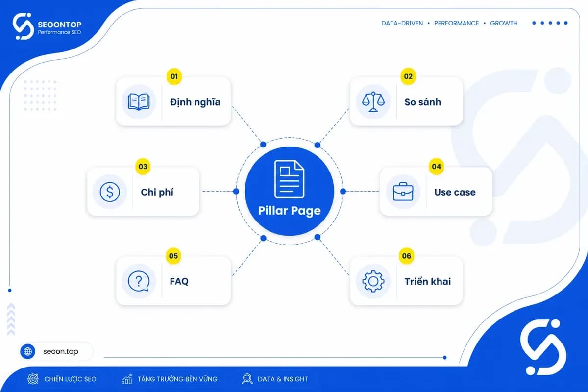Click the balance scale icon beside So sánh

pyautogui.click(x=373, y=101)
